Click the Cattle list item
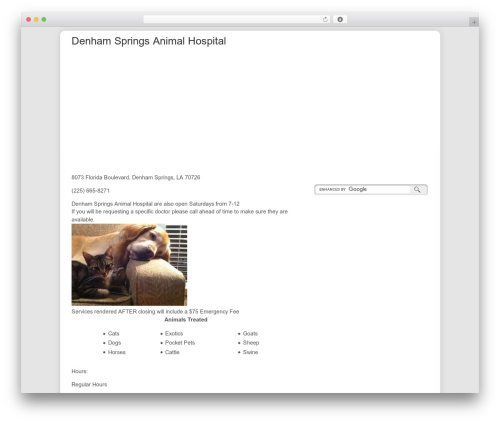Viewport: 500px width, 423px height. (172, 352)
